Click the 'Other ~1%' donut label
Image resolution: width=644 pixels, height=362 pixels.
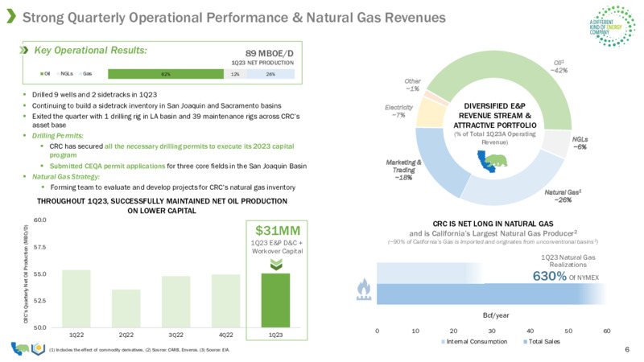coord(412,85)
